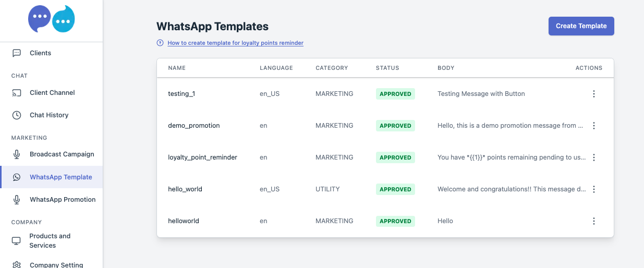644x268 pixels.
Task: Click the WhatsApp Promotion microphone icon
Action: tap(17, 200)
